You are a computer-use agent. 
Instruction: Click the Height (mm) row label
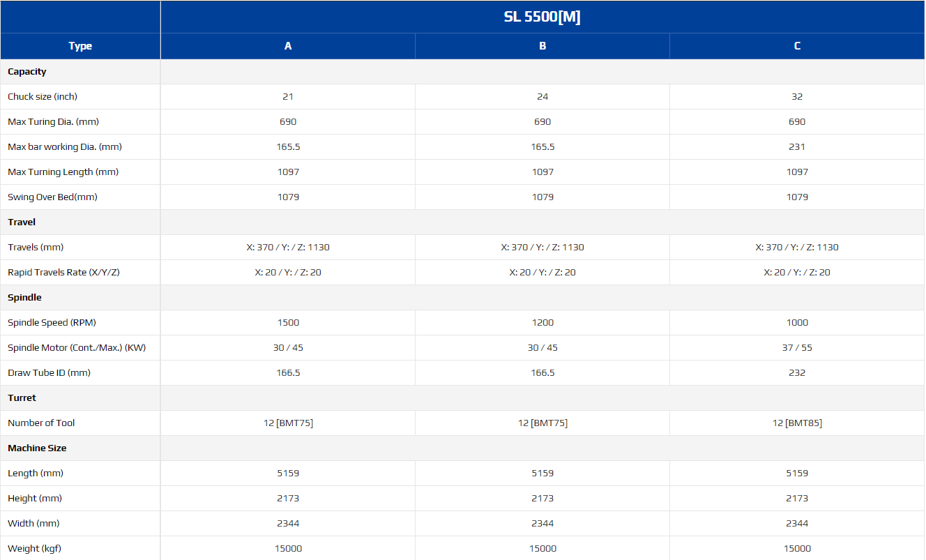point(35,499)
